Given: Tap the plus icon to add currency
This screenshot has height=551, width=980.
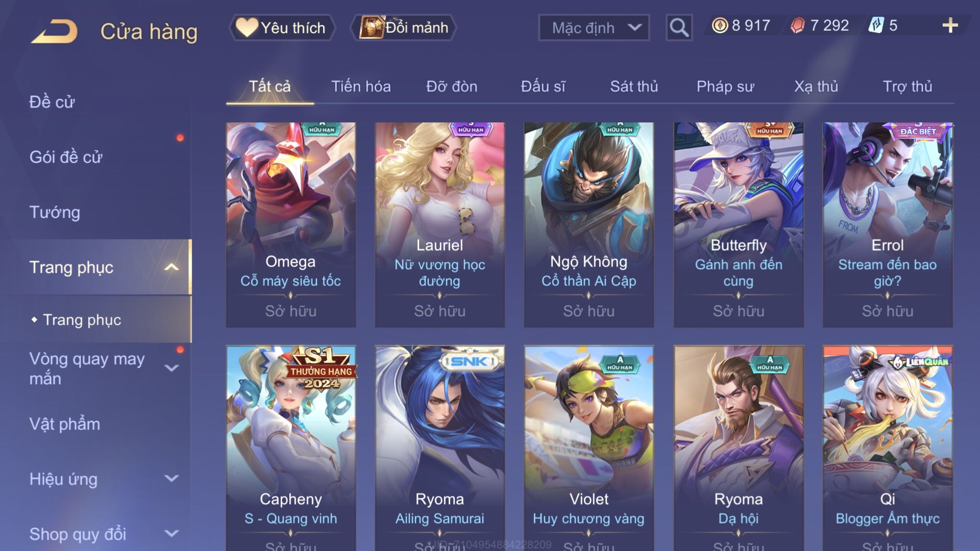Looking at the screenshot, I should [x=950, y=26].
